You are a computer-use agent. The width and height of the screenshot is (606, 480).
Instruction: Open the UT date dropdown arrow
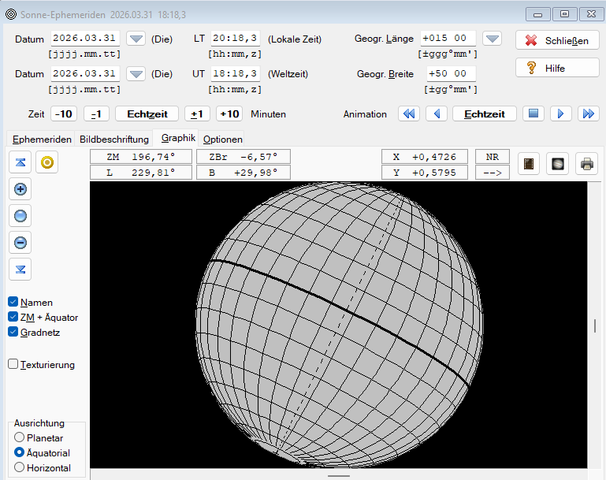tap(136, 75)
